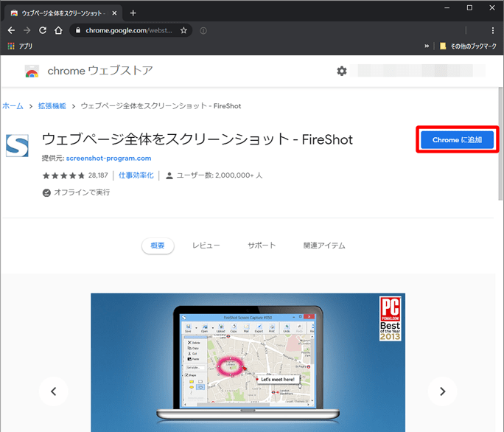Close the FireShot browser tab
This screenshot has width=504, height=432.
114,13
